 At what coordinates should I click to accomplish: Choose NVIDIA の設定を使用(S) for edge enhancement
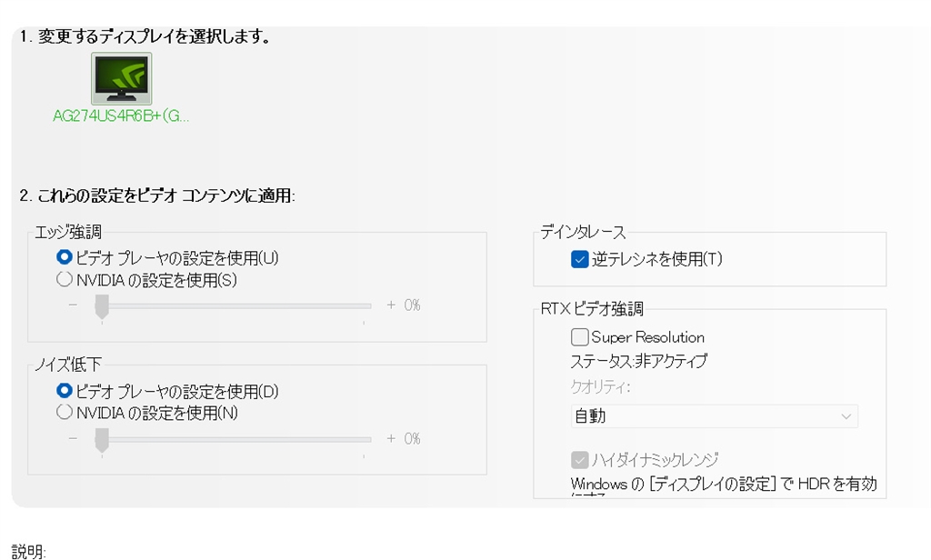[65, 280]
